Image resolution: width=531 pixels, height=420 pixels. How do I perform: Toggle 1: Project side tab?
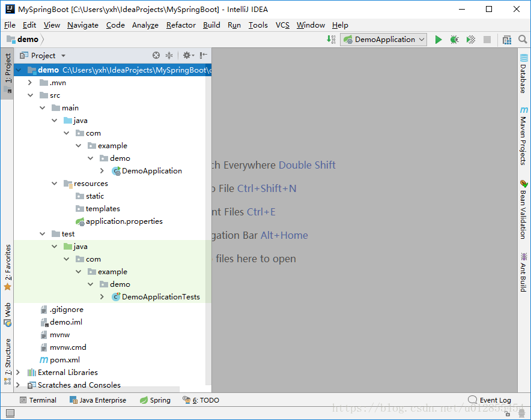click(7, 73)
